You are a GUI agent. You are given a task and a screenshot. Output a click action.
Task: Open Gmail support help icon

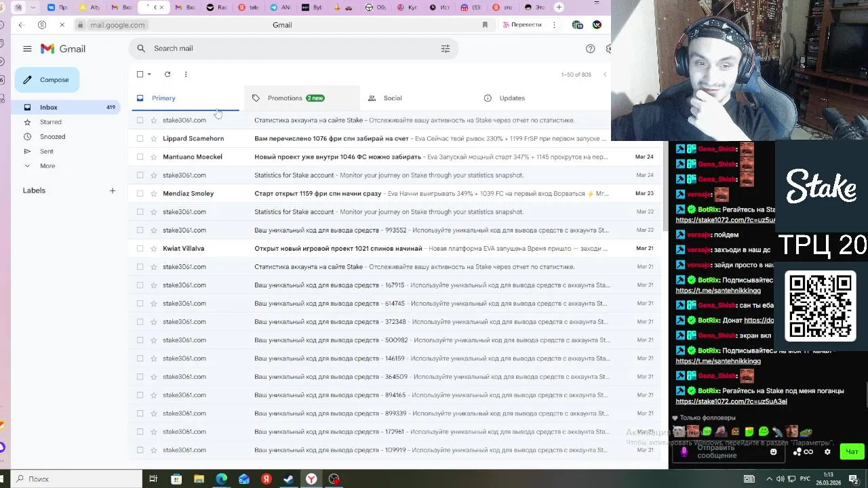pyautogui.click(x=590, y=49)
